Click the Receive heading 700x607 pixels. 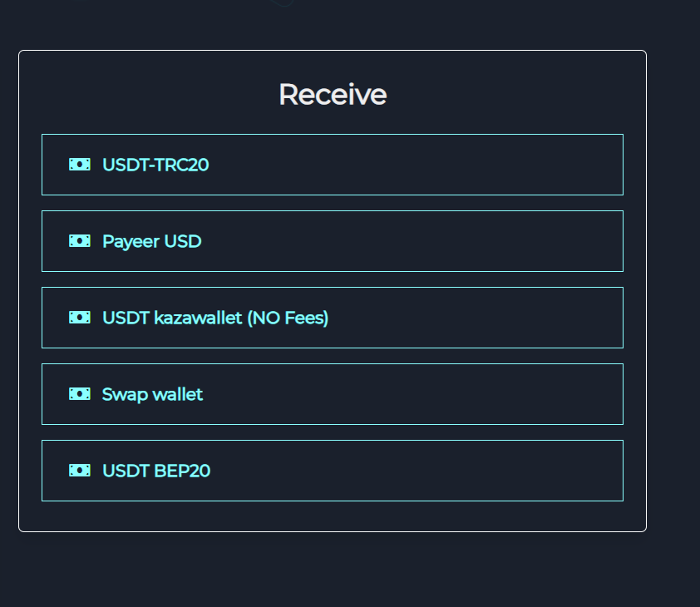point(333,94)
